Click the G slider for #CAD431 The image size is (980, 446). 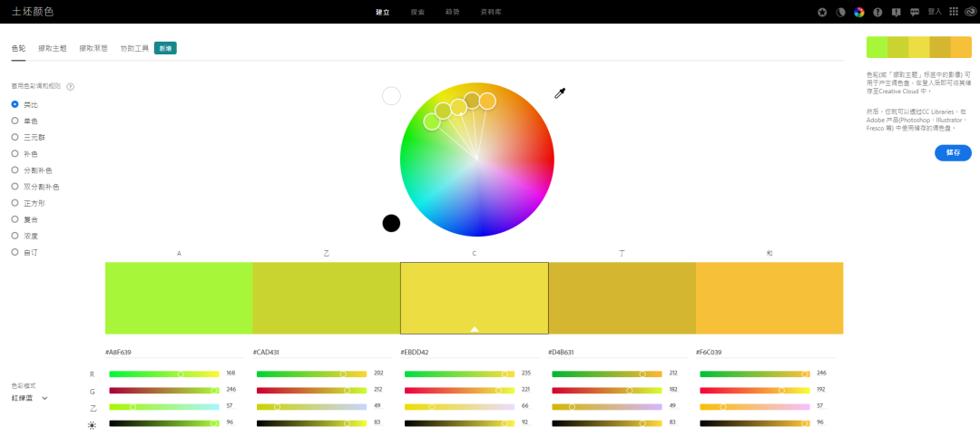pos(312,391)
